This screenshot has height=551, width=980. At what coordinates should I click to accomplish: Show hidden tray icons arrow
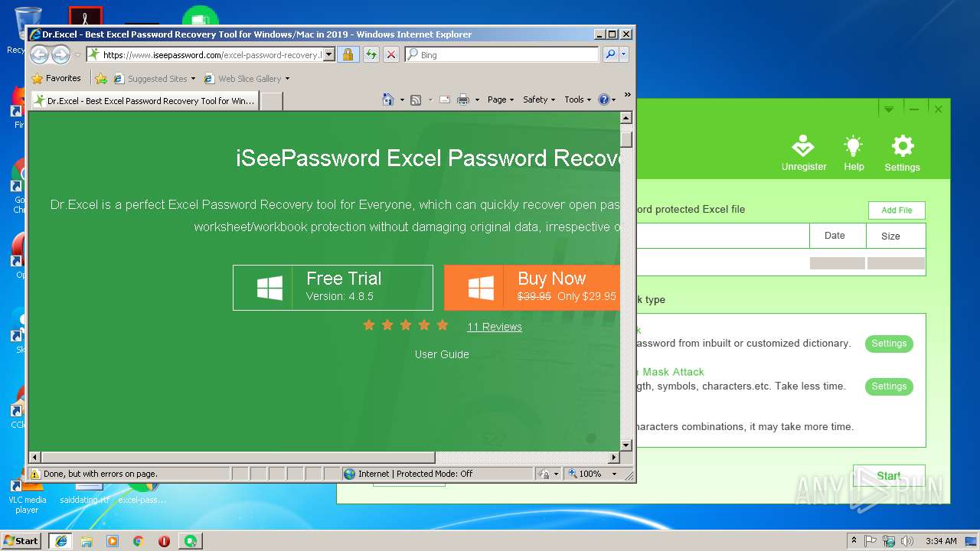[854, 541]
